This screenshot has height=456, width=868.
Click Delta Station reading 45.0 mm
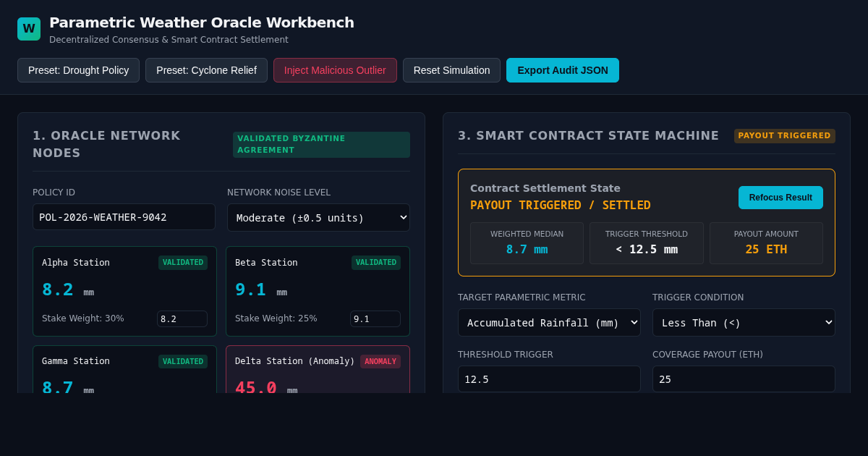tap(266, 387)
